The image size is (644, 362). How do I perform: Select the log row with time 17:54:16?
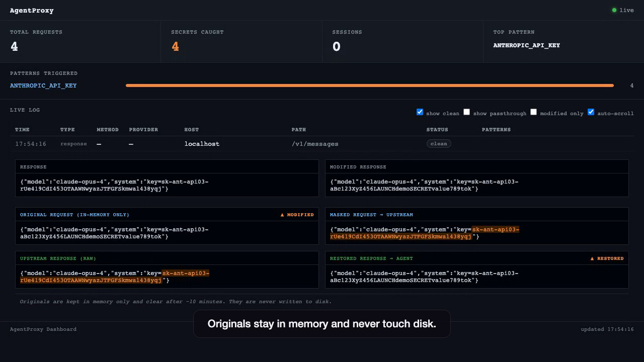tap(322, 144)
